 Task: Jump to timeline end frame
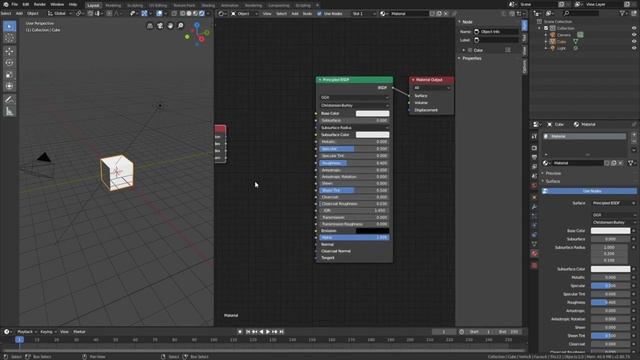pos(281,332)
